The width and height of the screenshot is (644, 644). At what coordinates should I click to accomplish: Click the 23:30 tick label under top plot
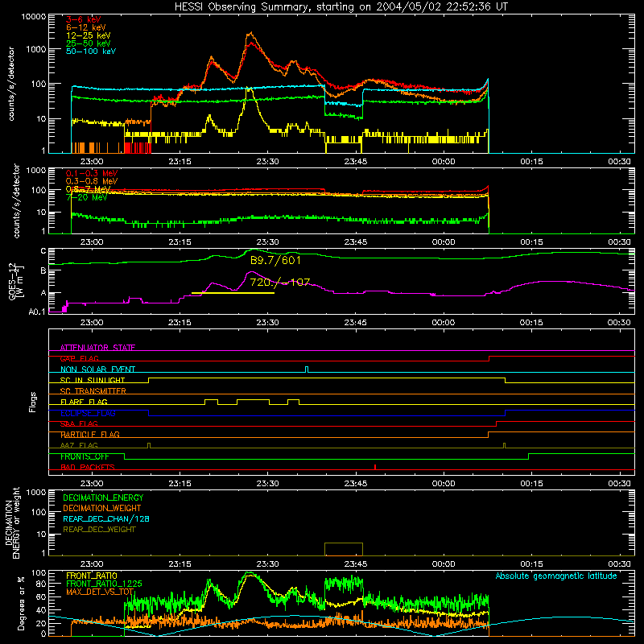[268, 162]
